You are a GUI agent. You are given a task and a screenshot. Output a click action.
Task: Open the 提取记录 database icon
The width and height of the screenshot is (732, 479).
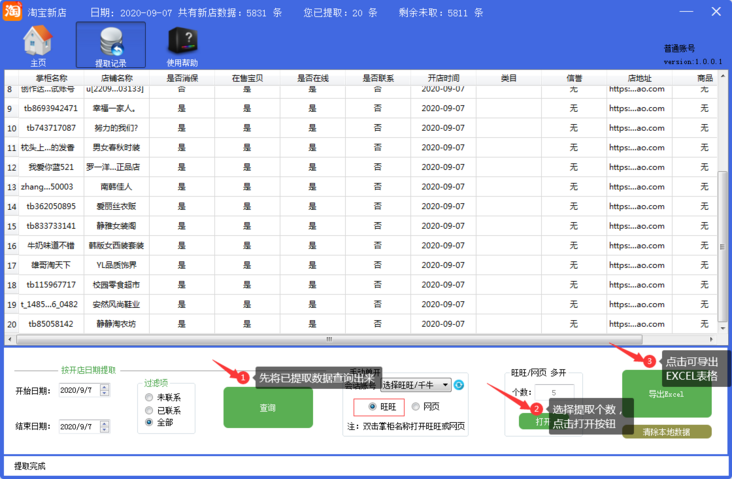[110, 45]
